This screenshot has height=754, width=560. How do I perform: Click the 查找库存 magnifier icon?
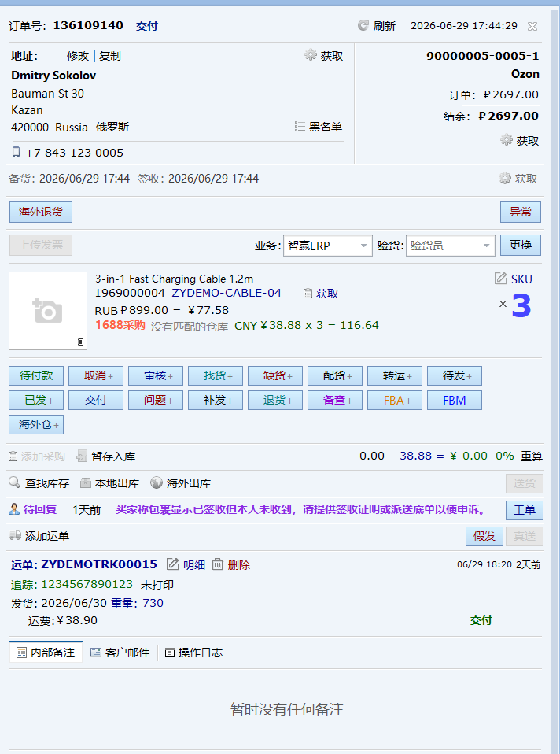point(14,482)
